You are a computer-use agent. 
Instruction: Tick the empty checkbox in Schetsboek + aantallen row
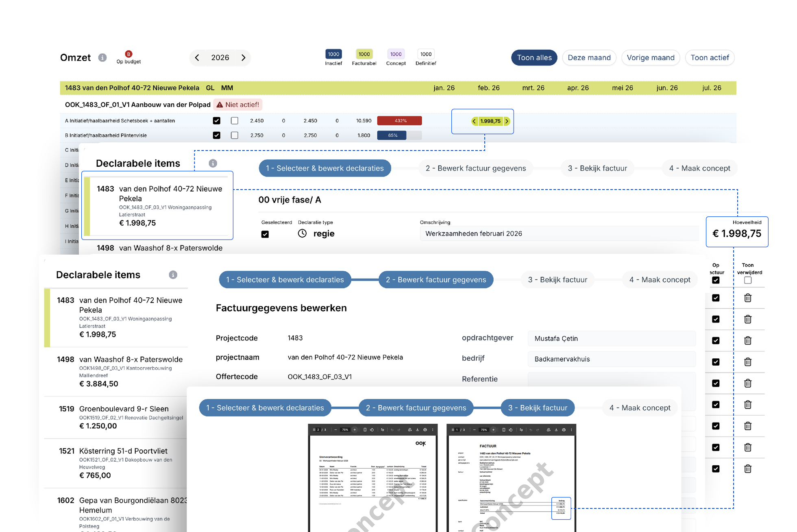click(235, 121)
